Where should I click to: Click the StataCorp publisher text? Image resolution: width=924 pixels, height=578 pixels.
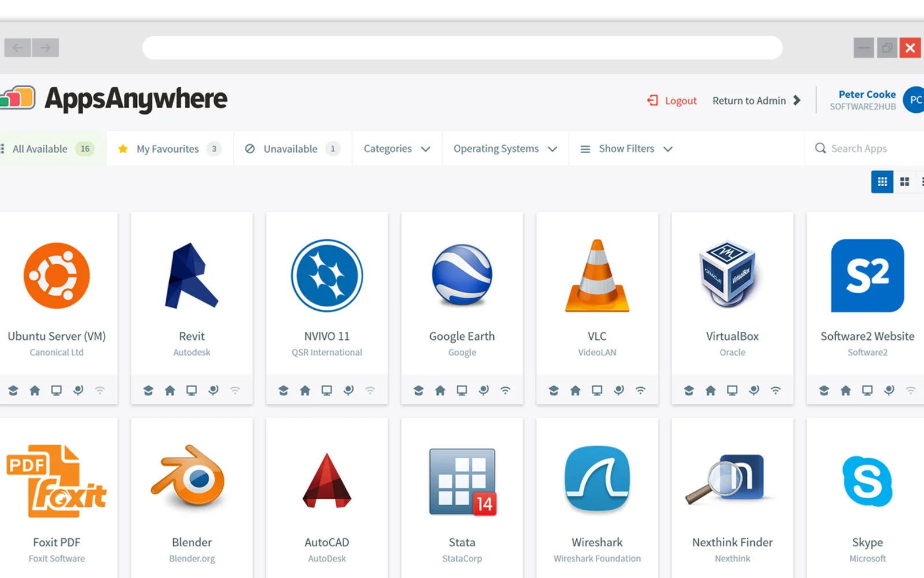coord(462,558)
